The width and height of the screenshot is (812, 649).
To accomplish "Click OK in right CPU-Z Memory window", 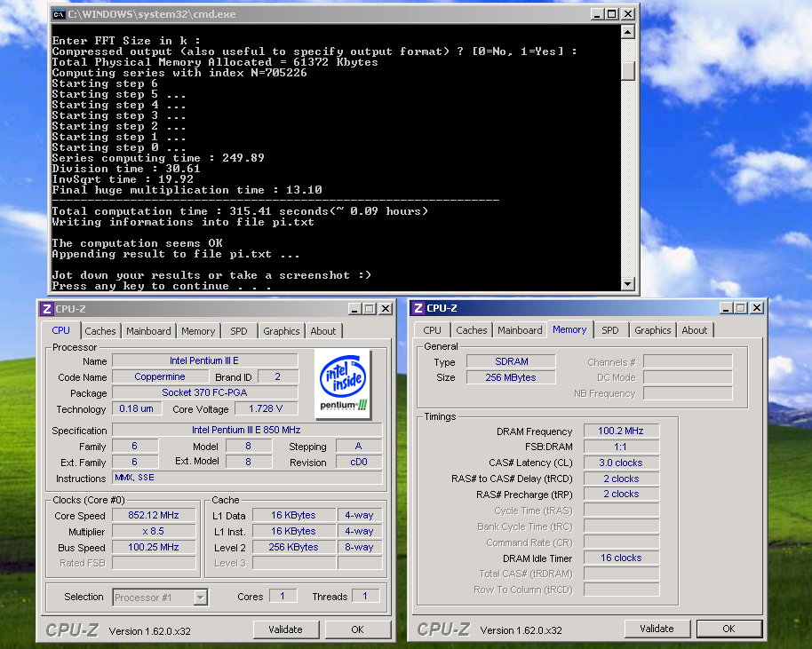I will click(728, 629).
